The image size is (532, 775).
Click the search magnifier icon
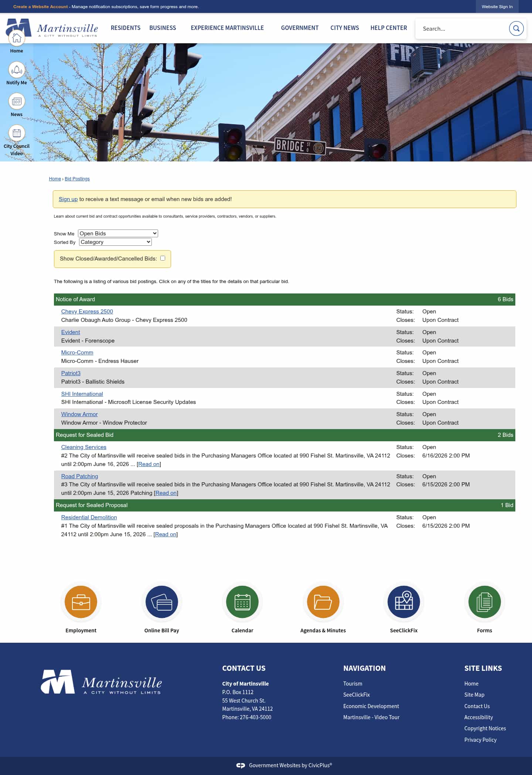[516, 28]
